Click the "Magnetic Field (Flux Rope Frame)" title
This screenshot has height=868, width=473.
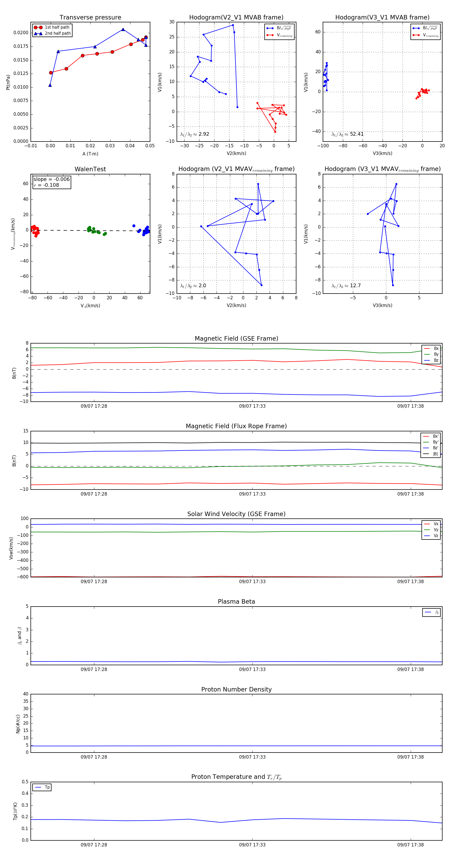click(x=236, y=426)
